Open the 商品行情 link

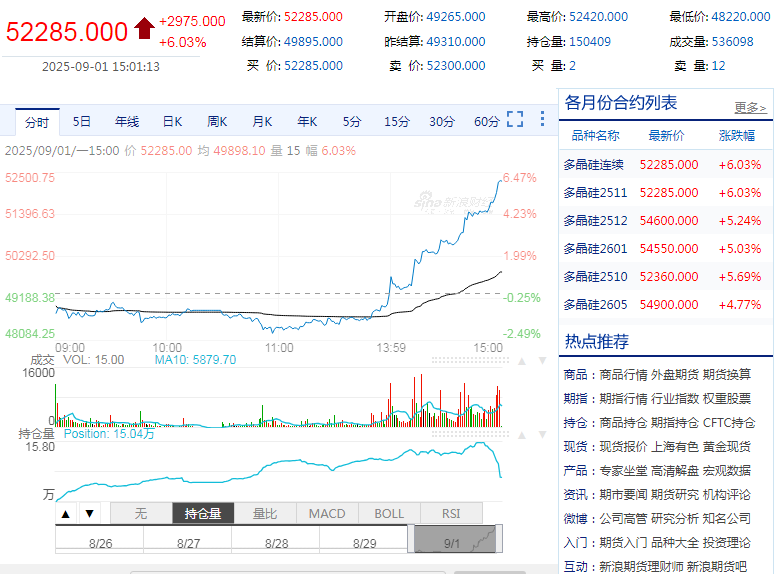click(x=623, y=375)
